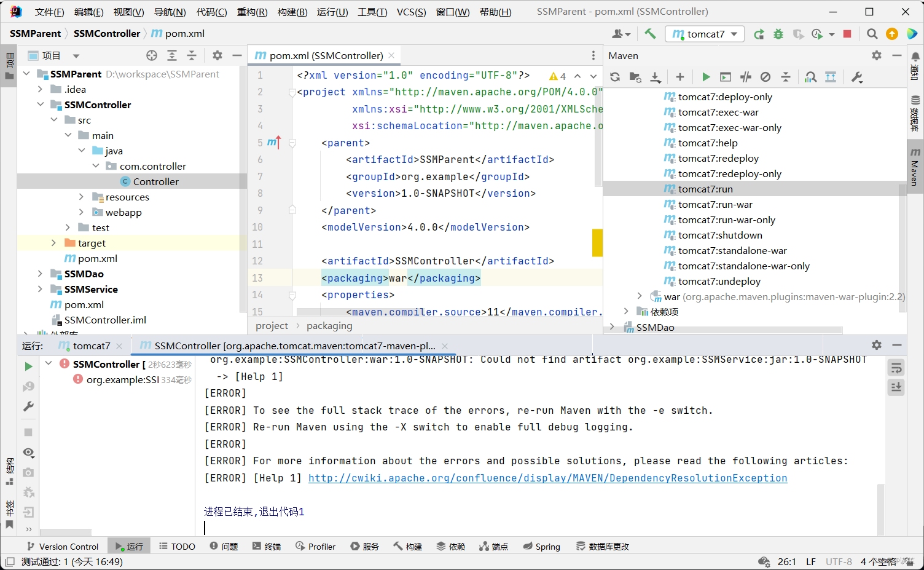This screenshot has width=924, height=570.
Task: Hide the Project tool window
Action: click(x=237, y=55)
